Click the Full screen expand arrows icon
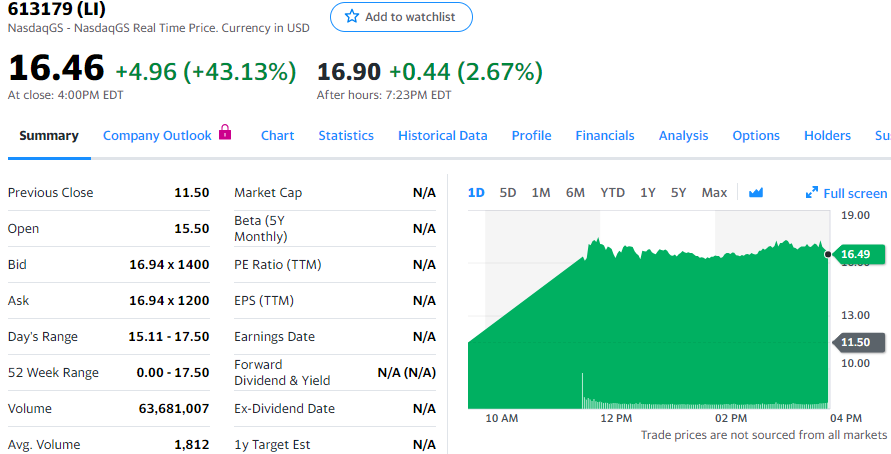This screenshot has width=891, height=454. pyautogui.click(x=811, y=193)
